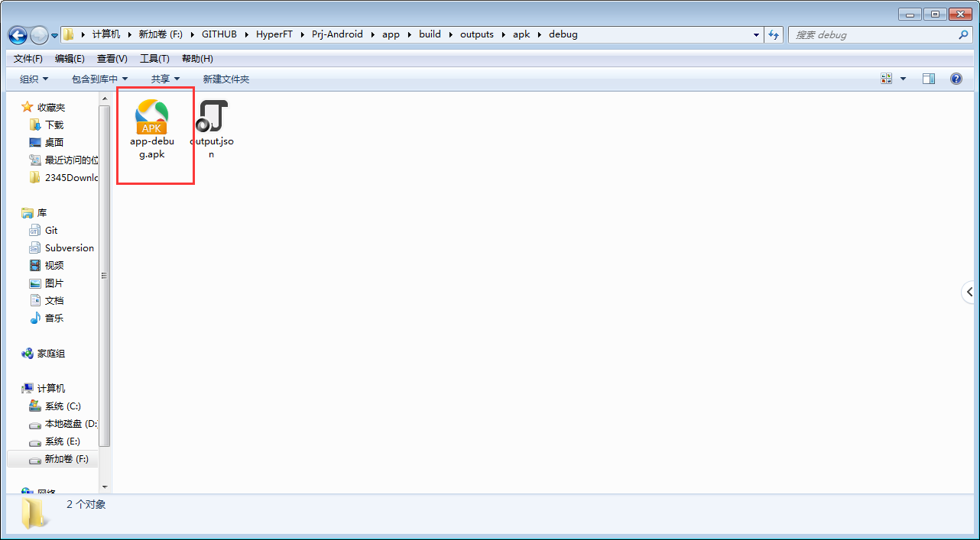Open the recent locations history dropdown
The height and width of the screenshot is (540, 980).
pos(55,35)
